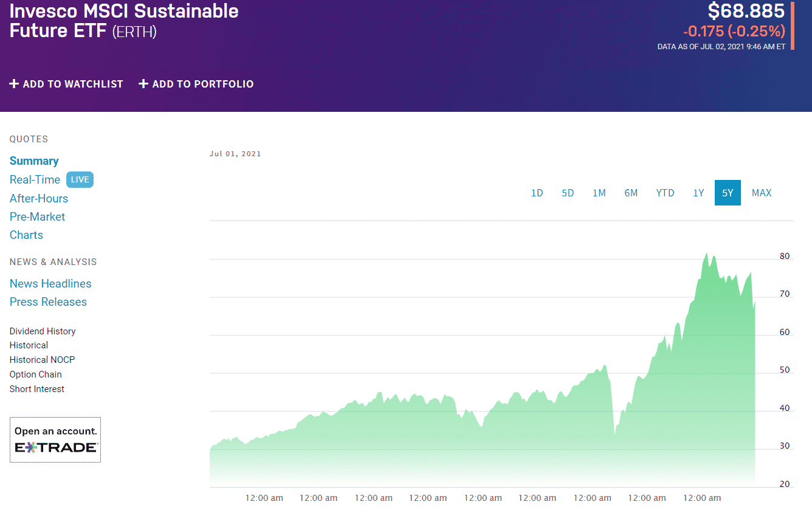The height and width of the screenshot is (524, 812).
Task: Go to After-Hours quotes
Action: (x=39, y=199)
